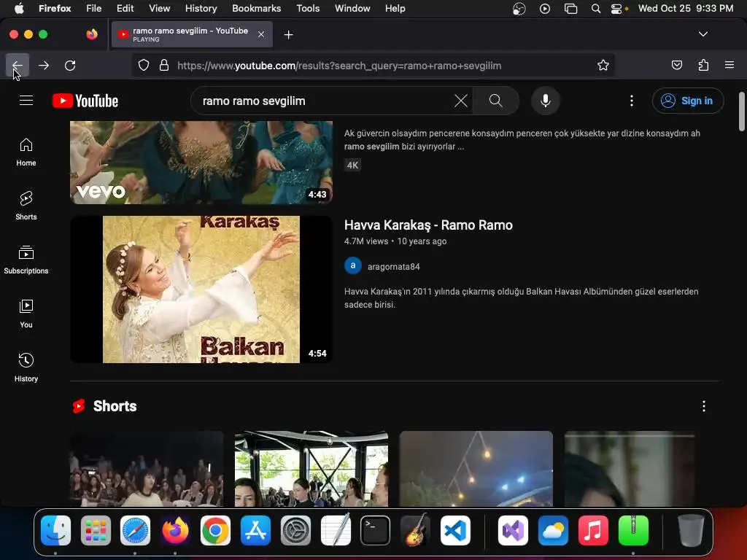Open the Bookmarks menu

[x=256, y=8]
